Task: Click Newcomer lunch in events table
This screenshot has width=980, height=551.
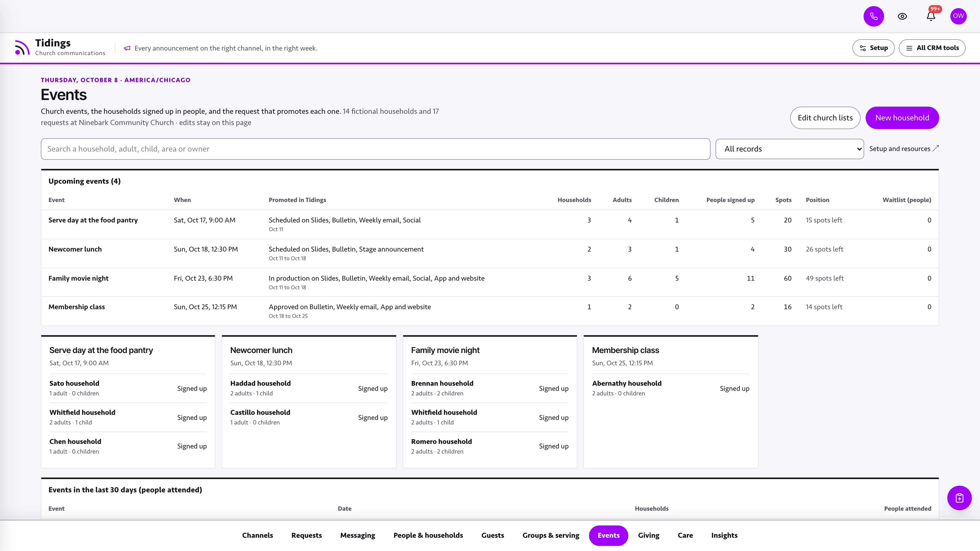Action: pyautogui.click(x=75, y=249)
